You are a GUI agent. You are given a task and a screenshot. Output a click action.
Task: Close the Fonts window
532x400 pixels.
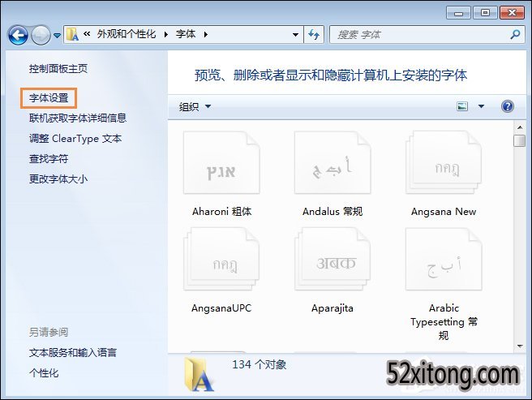point(512,13)
